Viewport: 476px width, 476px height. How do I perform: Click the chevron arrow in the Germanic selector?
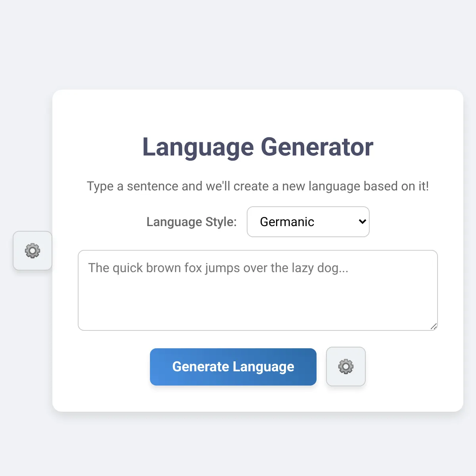(x=362, y=222)
